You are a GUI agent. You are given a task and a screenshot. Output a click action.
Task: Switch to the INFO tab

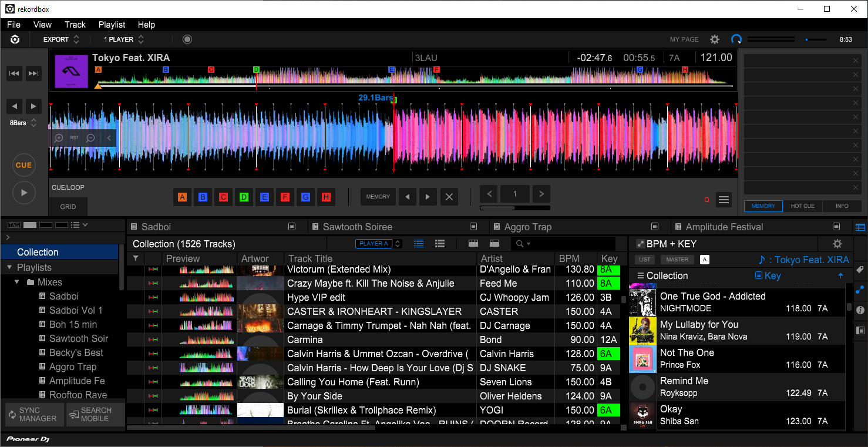coord(842,206)
